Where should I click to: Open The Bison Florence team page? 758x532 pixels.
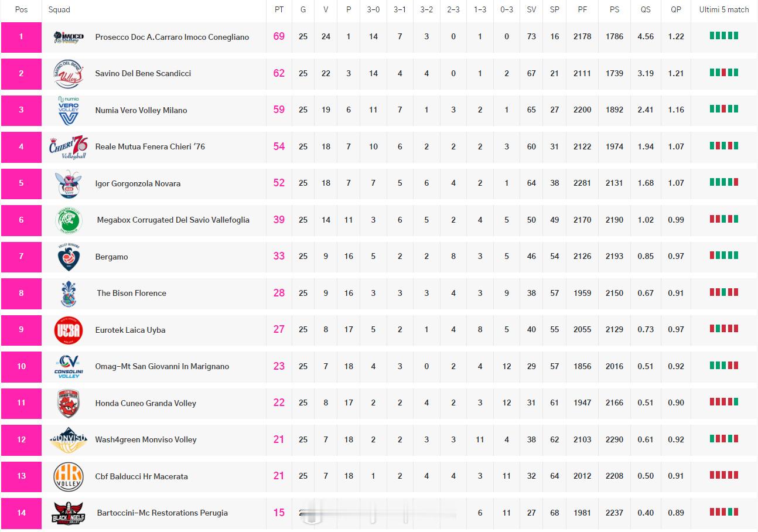click(131, 293)
